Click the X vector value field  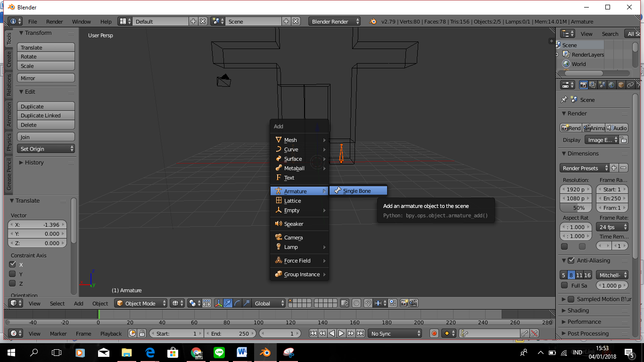[x=37, y=225]
